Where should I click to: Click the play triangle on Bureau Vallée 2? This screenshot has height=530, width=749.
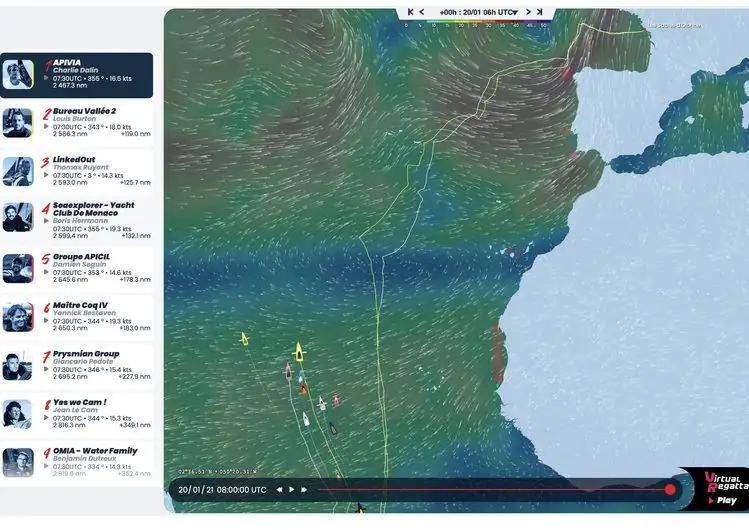coord(46,127)
